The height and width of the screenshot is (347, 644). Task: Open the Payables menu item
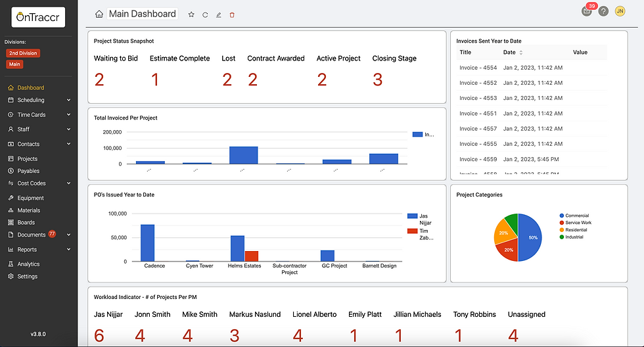28,172
